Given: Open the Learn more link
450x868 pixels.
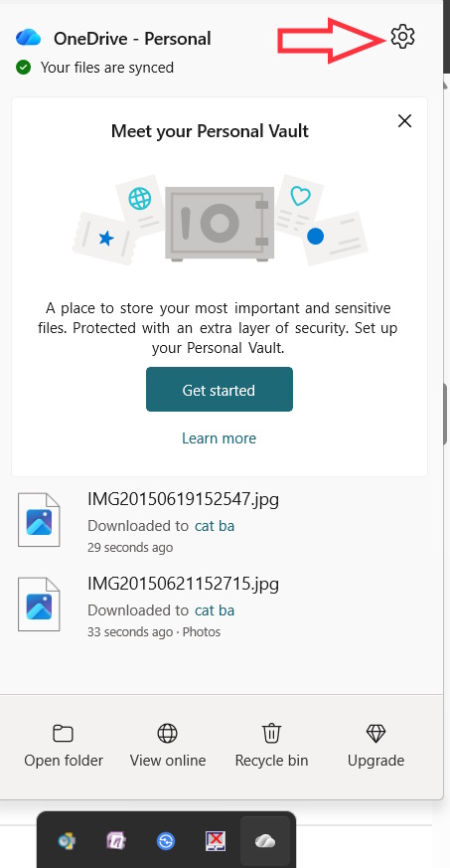Looking at the screenshot, I should click(x=219, y=438).
